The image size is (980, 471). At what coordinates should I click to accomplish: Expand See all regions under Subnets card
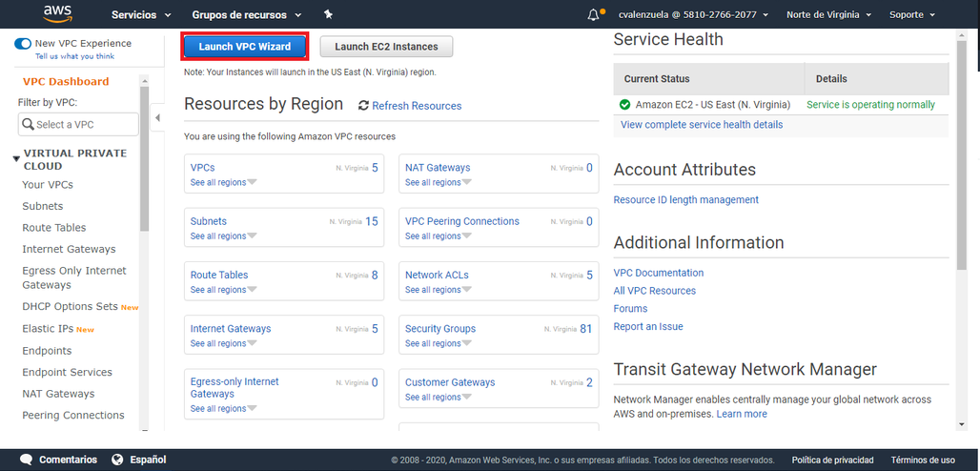tap(223, 236)
